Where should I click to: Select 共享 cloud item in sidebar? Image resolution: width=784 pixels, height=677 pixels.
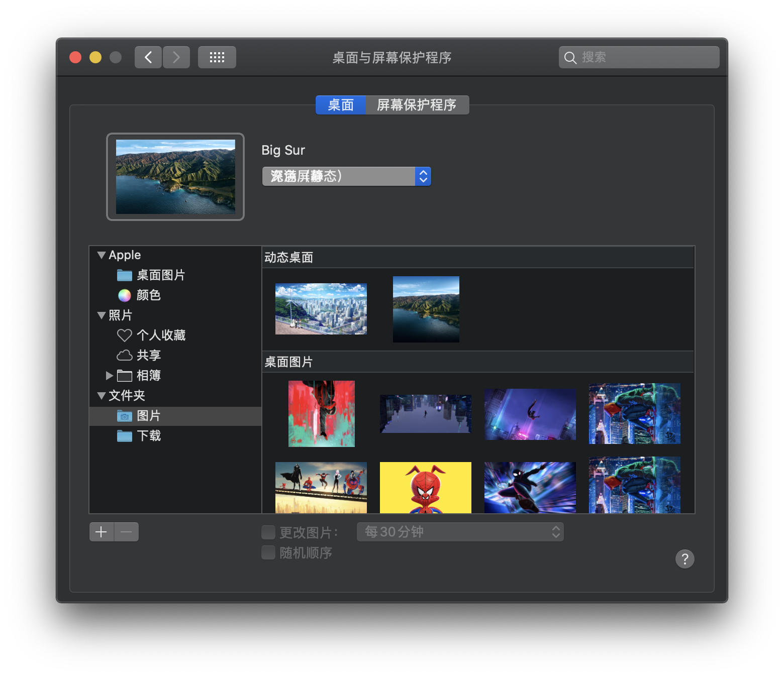tap(148, 356)
